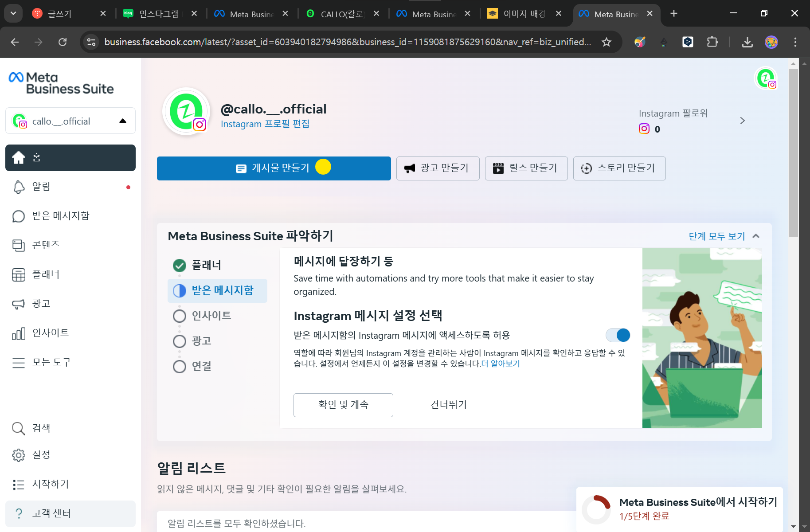Click the 1/5단계 완료 progress ring
The height and width of the screenshot is (532, 810).
click(x=596, y=510)
